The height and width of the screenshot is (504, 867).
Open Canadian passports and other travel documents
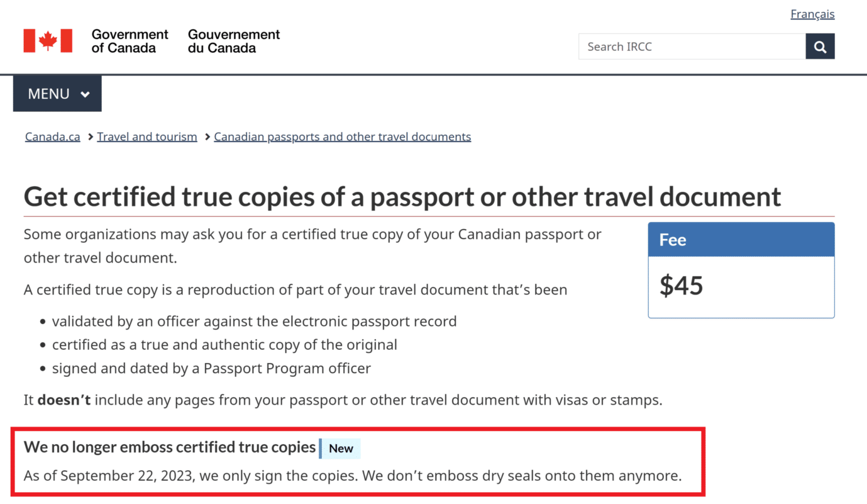click(x=342, y=137)
